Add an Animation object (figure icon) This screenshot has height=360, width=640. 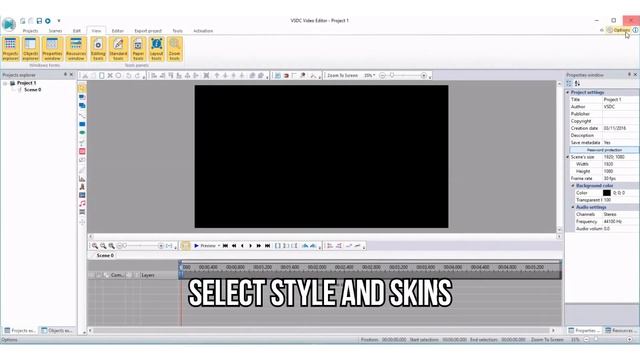(82, 187)
